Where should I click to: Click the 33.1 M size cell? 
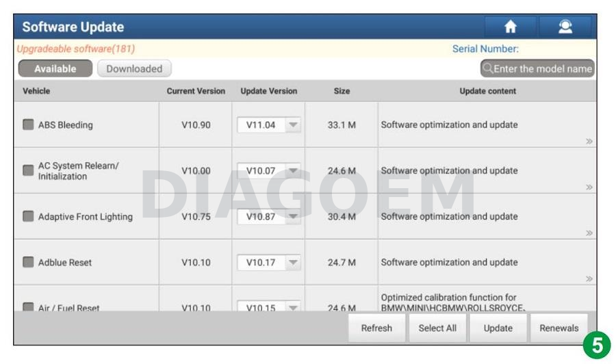click(342, 125)
